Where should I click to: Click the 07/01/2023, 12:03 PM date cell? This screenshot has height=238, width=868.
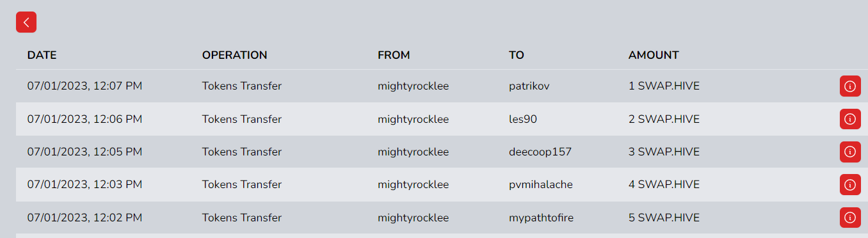pos(84,184)
